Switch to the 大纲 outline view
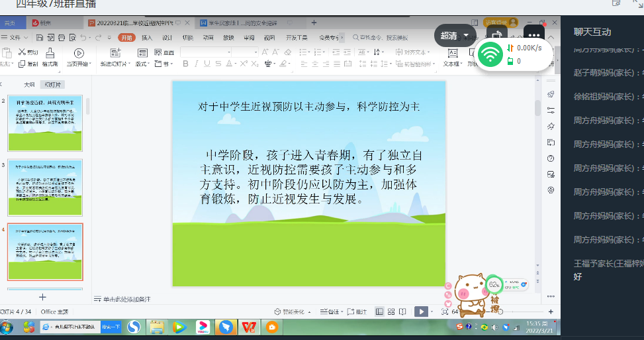Image resolution: width=644 pixels, height=340 pixels. click(29, 85)
